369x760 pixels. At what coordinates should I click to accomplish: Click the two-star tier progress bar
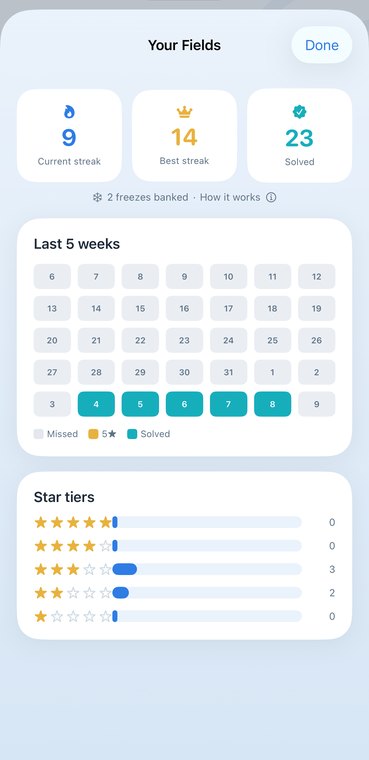207,593
